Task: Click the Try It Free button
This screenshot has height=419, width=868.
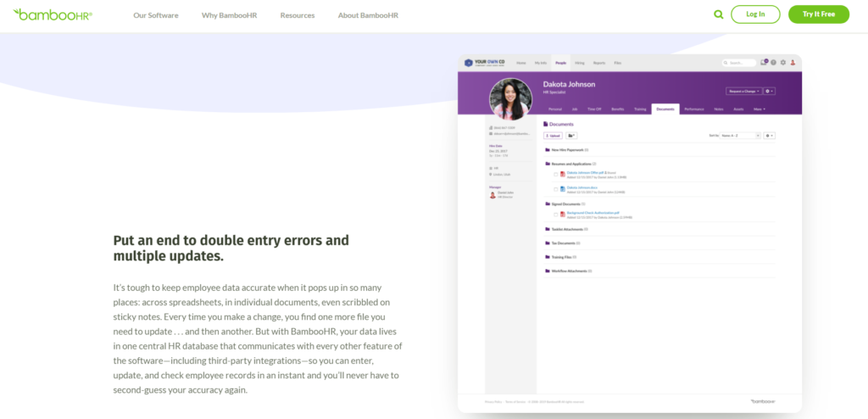Action: [x=818, y=14]
